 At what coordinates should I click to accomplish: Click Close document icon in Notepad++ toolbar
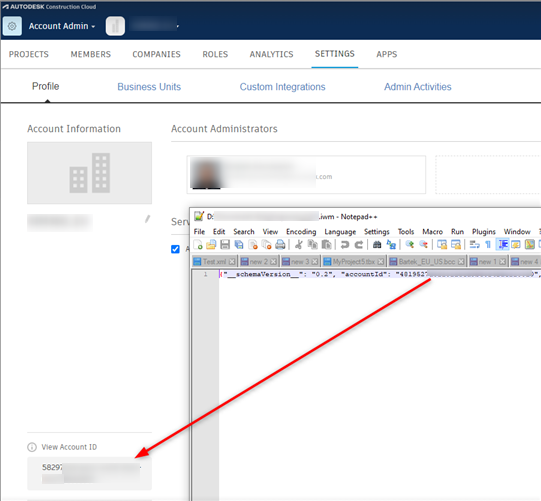tap(253, 245)
